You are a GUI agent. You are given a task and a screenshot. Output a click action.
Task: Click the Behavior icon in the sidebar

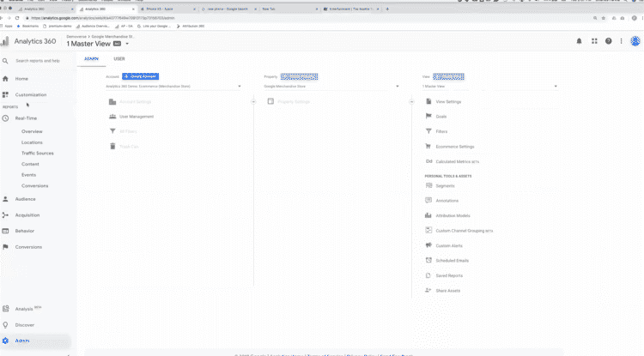pyautogui.click(x=5, y=231)
